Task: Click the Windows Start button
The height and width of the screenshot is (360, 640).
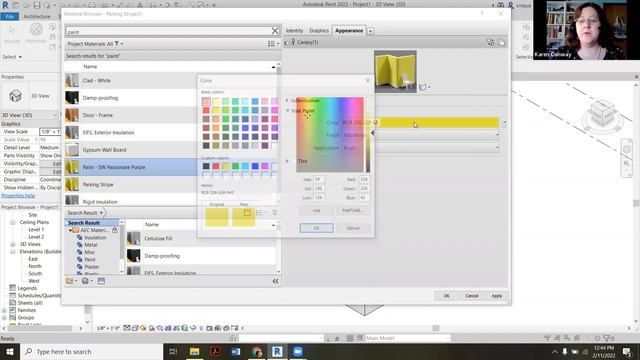Action: [9, 351]
